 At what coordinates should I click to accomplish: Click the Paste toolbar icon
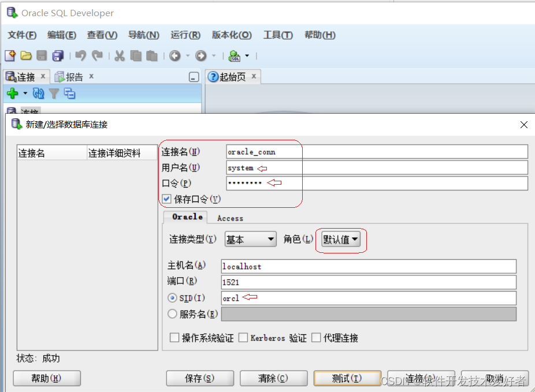(152, 55)
